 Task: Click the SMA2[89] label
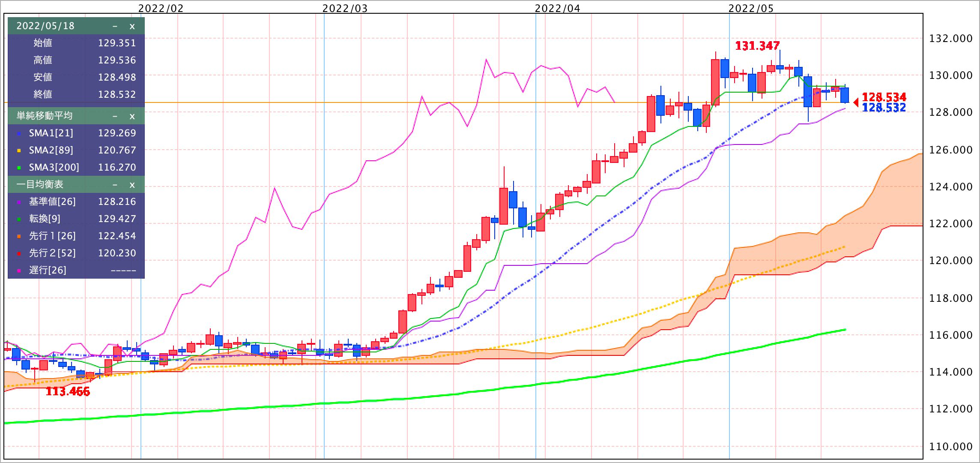51,150
